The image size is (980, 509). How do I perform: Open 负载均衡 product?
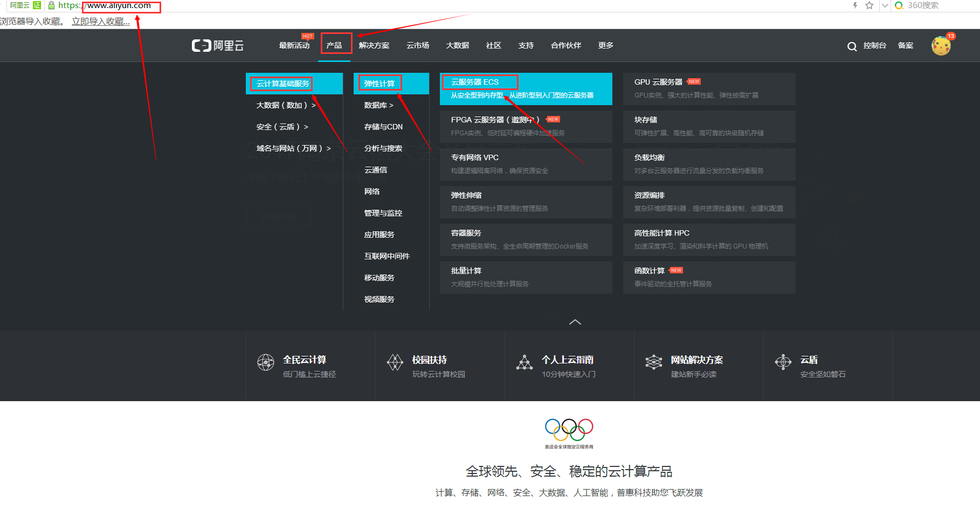tap(709, 164)
